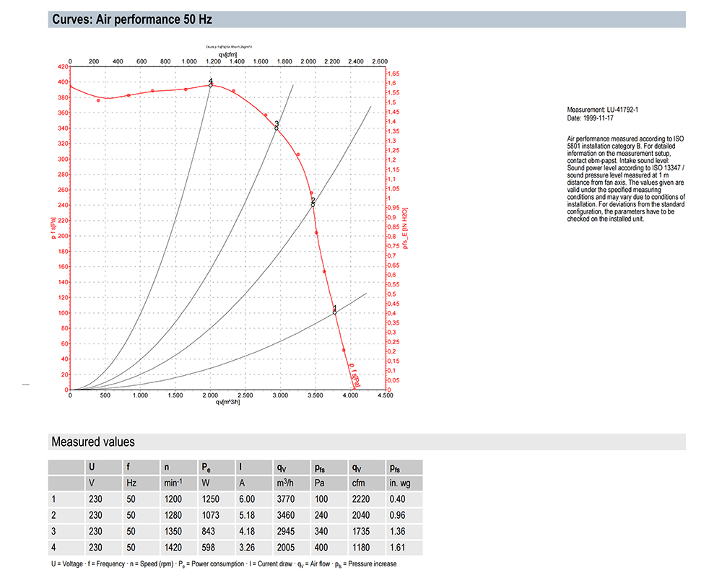Click the 'qv[m^3/h]' bottom axis label
Viewport: 722px width, 588px height.
[x=227, y=402]
